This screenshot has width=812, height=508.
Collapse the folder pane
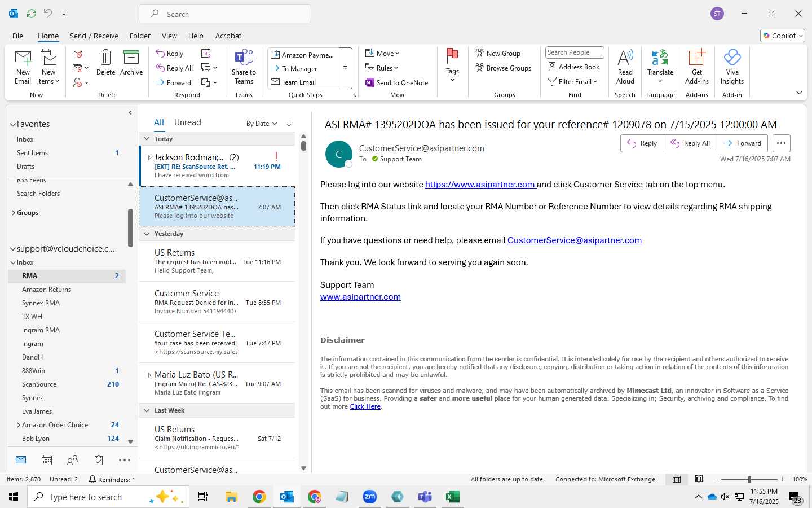point(130,112)
